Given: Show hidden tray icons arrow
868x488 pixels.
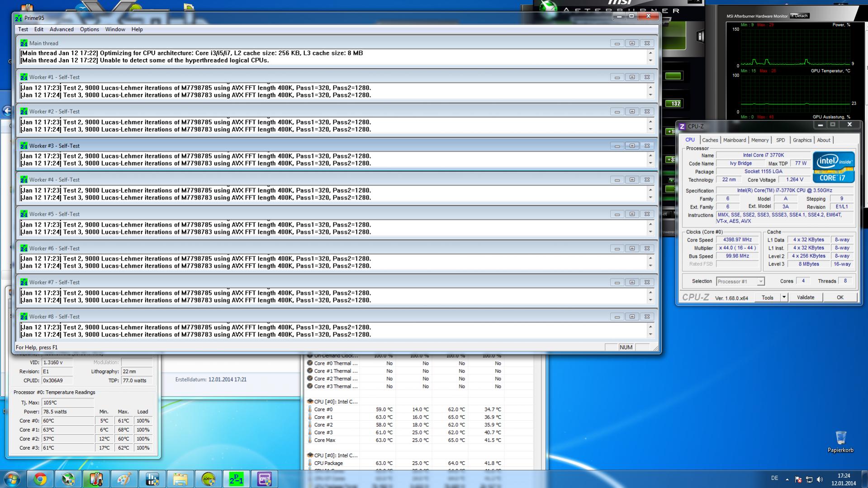Looking at the screenshot, I should pyautogui.click(x=787, y=479).
